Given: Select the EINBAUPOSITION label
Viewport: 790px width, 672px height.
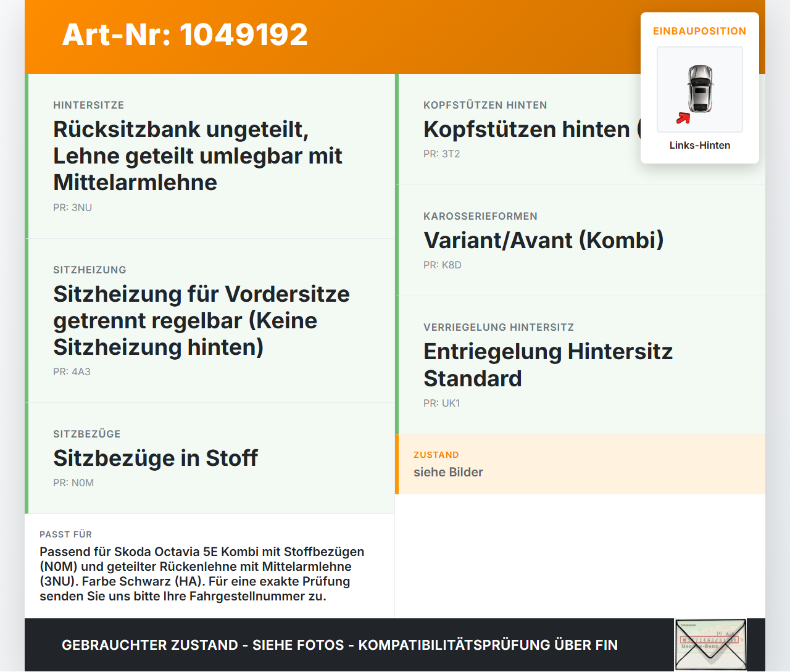Looking at the screenshot, I should point(700,31).
